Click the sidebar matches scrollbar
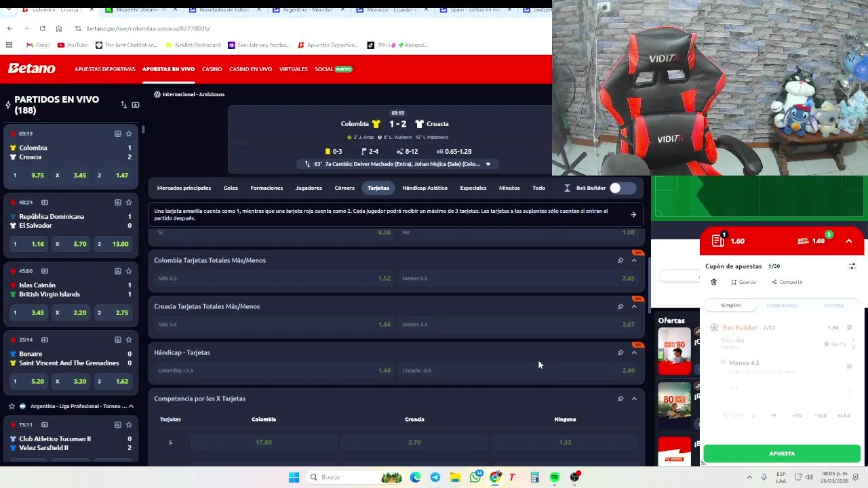The width and height of the screenshot is (868, 488). click(143, 129)
